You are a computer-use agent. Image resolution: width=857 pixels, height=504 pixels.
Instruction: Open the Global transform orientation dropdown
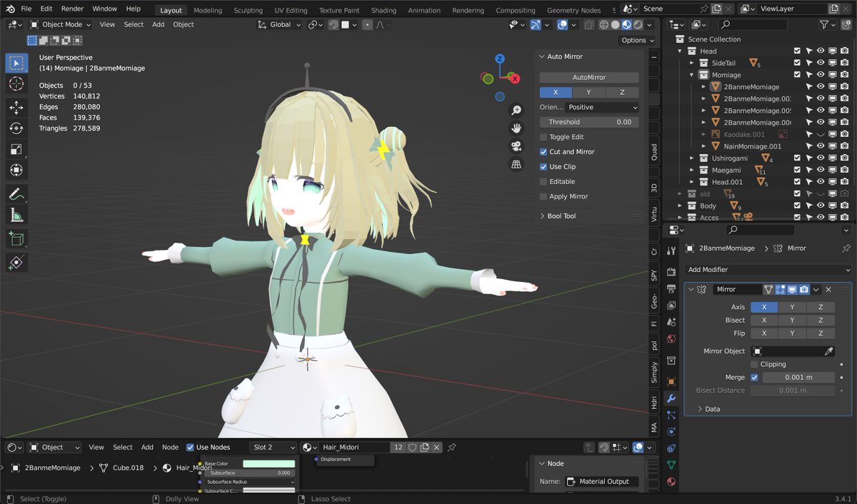280,24
